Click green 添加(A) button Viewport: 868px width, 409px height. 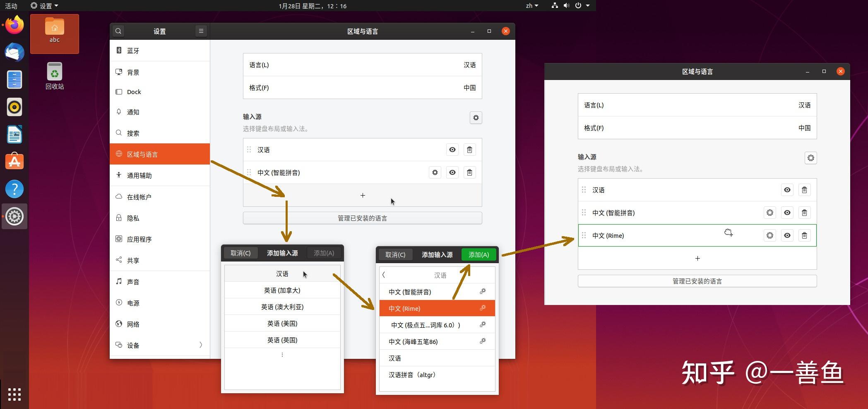coord(478,254)
